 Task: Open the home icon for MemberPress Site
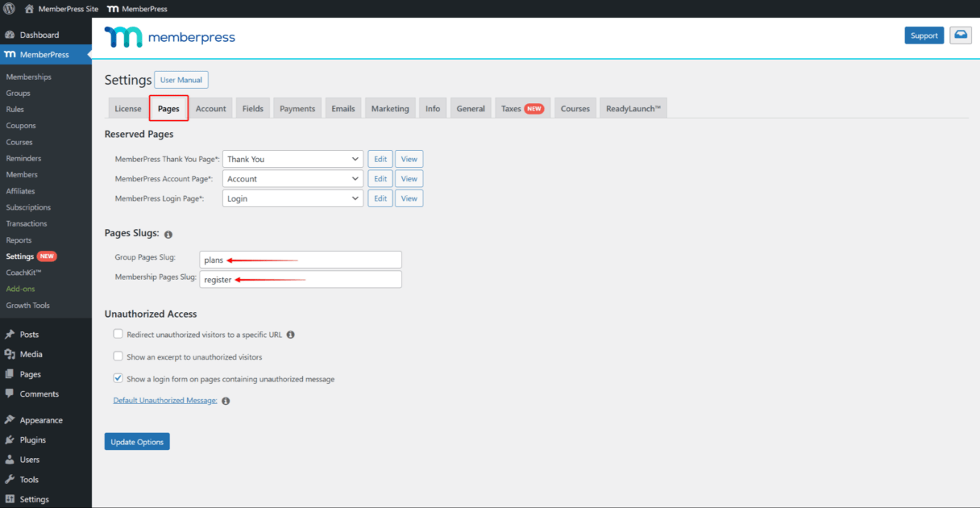29,9
